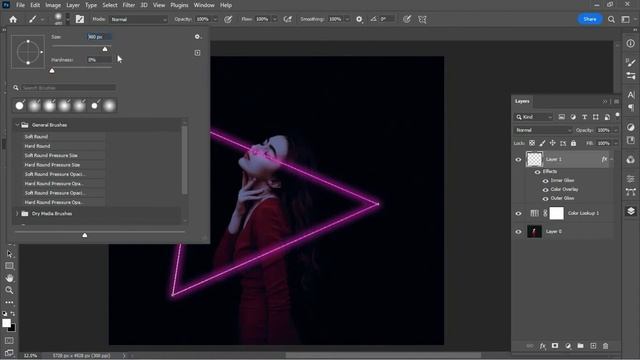The image size is (640, 360).
Task: Open the brush settings panel toggle icon
Action: (x=80, y=19)
